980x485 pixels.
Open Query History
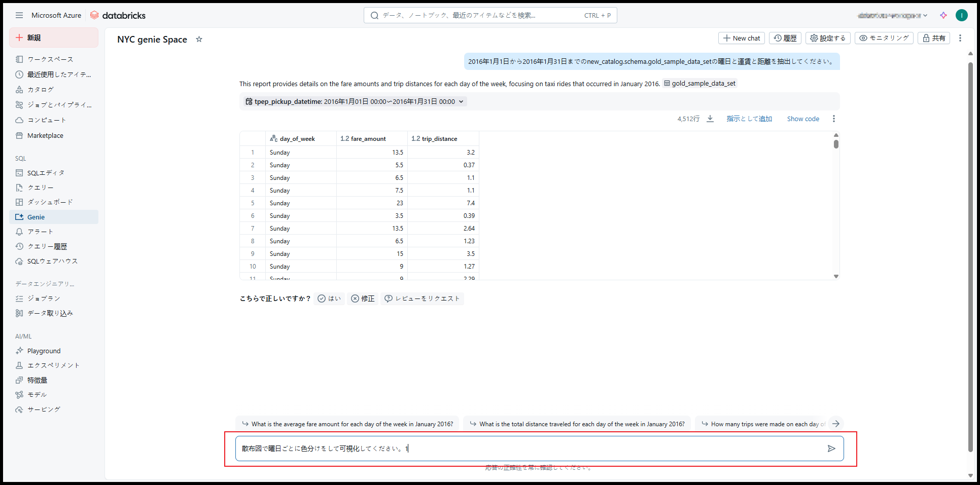pyautogui.click(x=54, y=246)
